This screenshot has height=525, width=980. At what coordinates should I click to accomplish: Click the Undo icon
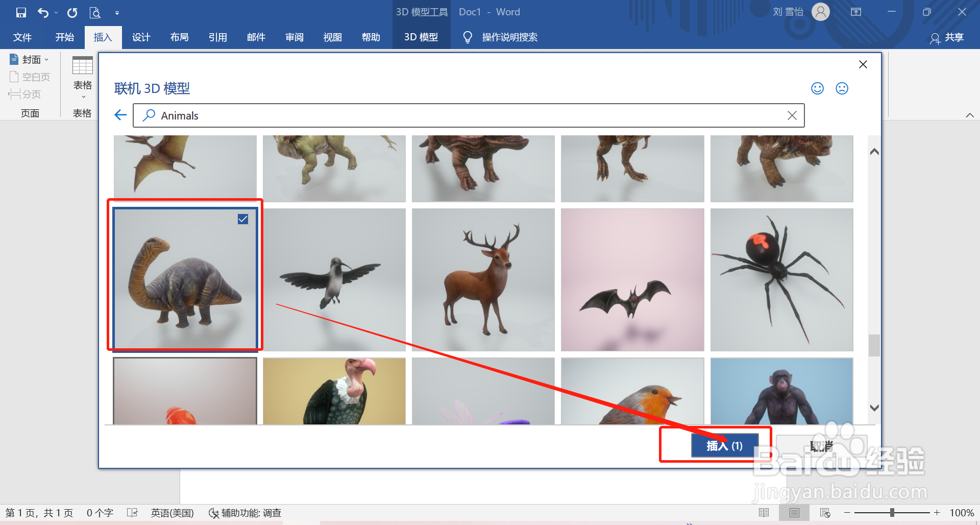pyautogui.click(x=43, y=12)
